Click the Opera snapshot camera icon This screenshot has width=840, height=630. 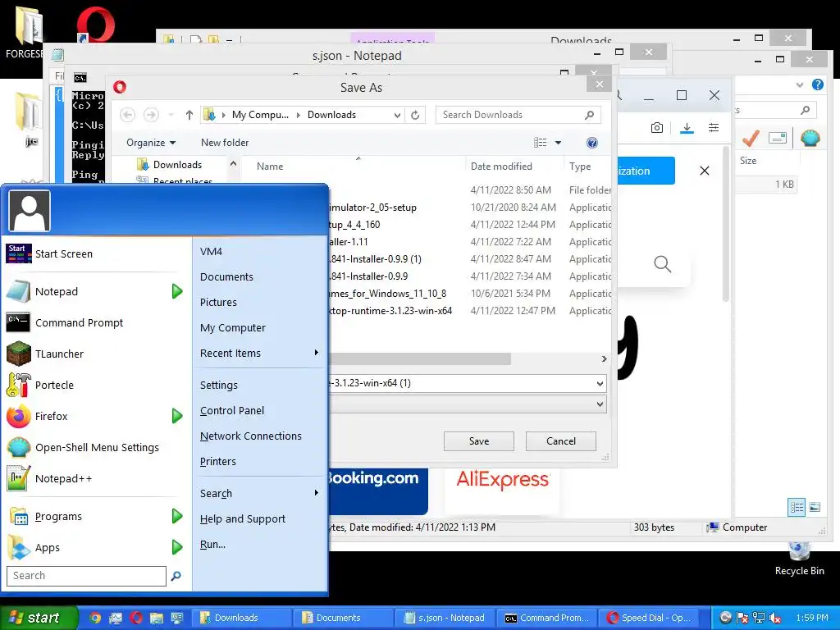click(x=657, y=127)
